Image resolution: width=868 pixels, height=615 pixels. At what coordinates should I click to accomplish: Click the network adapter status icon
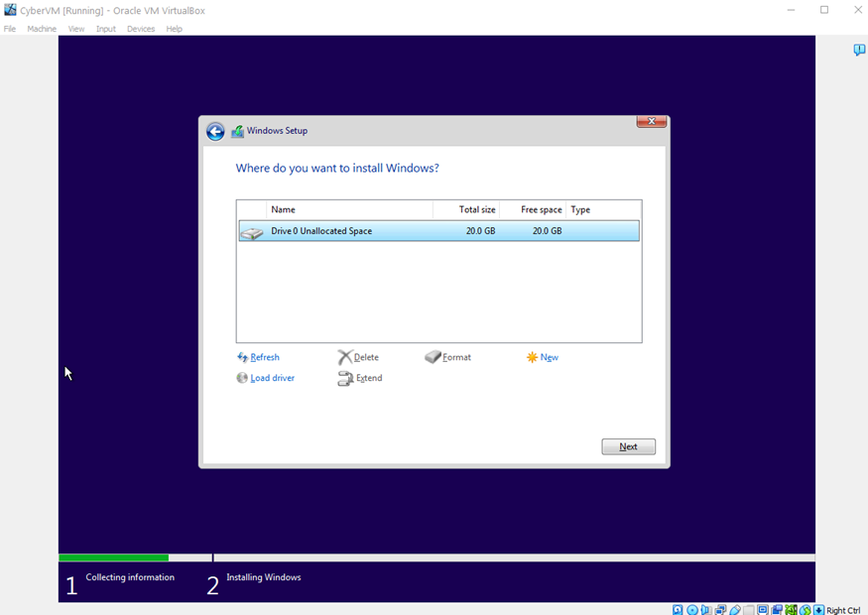point(720,610)
